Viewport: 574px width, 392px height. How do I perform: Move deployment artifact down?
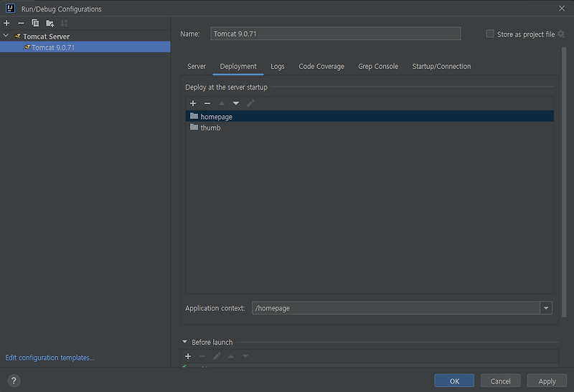point(236,103)
